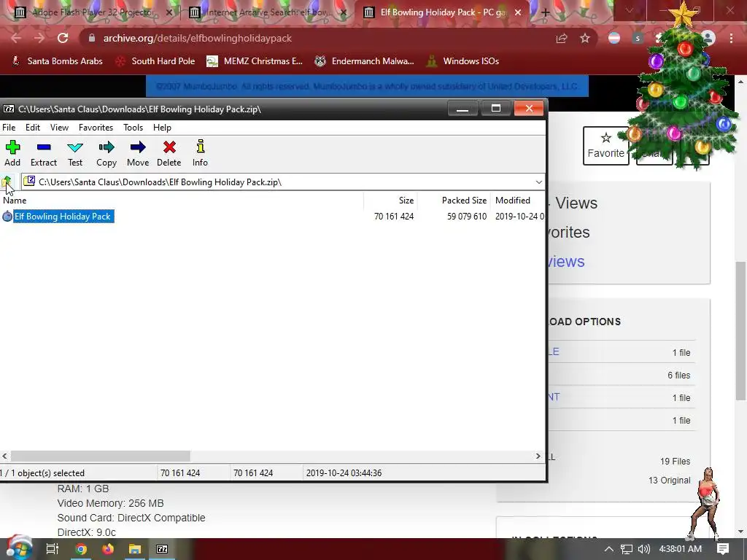
Task: Close the Elf Bowling Holiday Pack tab
Action: [519, 12]
